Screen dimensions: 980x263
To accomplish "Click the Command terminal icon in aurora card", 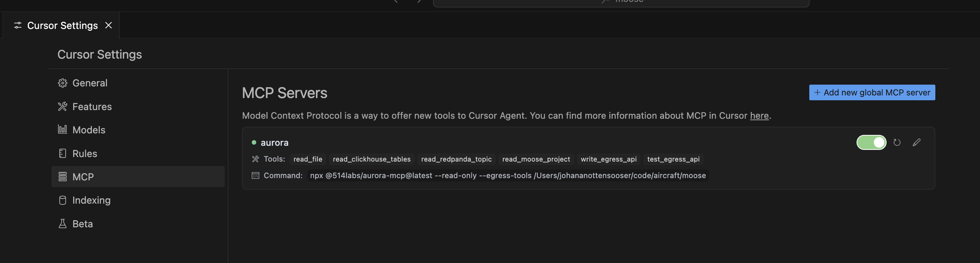I will [x=255, y=175].
